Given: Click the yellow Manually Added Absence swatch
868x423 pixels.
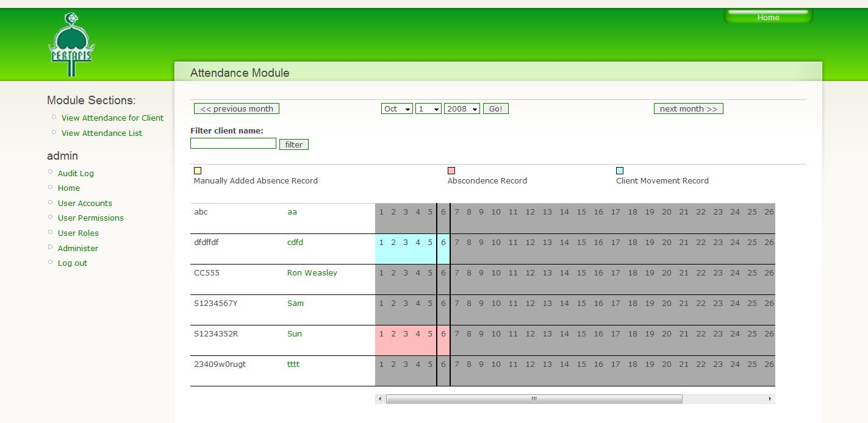Looking at the screenshot, I should (198, 171).
